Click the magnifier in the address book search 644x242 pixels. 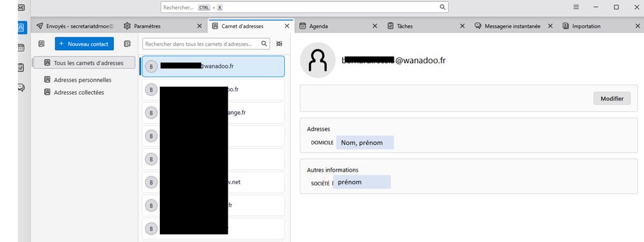pyautogui.click(x=264, y=44)
